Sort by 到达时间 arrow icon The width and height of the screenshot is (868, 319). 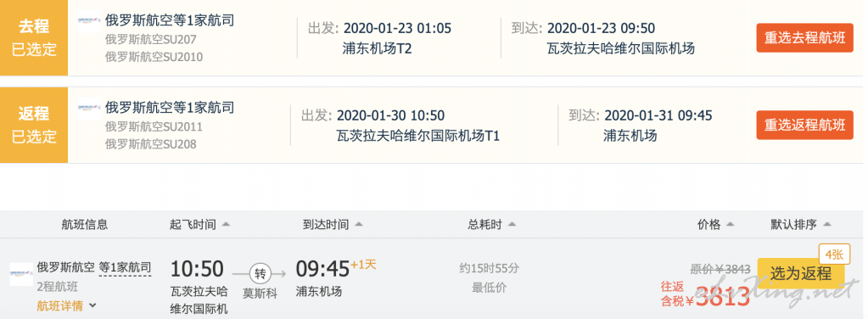coord(359,225)
